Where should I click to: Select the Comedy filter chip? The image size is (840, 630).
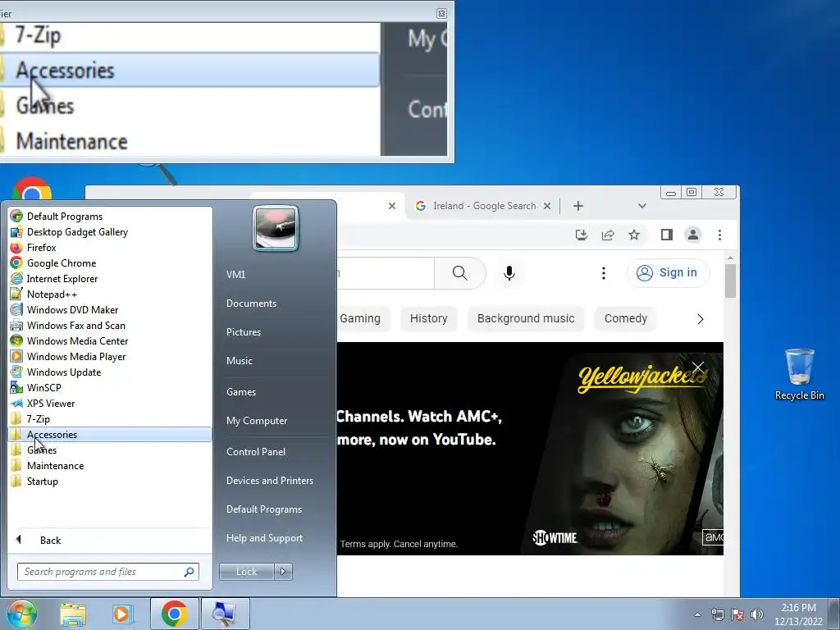pos(626,319)
